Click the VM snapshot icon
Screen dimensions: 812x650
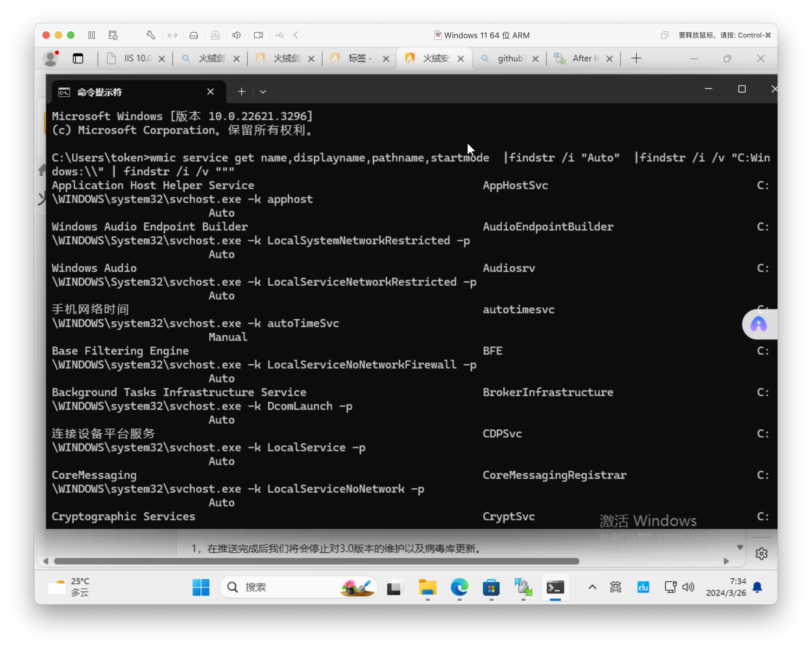point(113,35)
